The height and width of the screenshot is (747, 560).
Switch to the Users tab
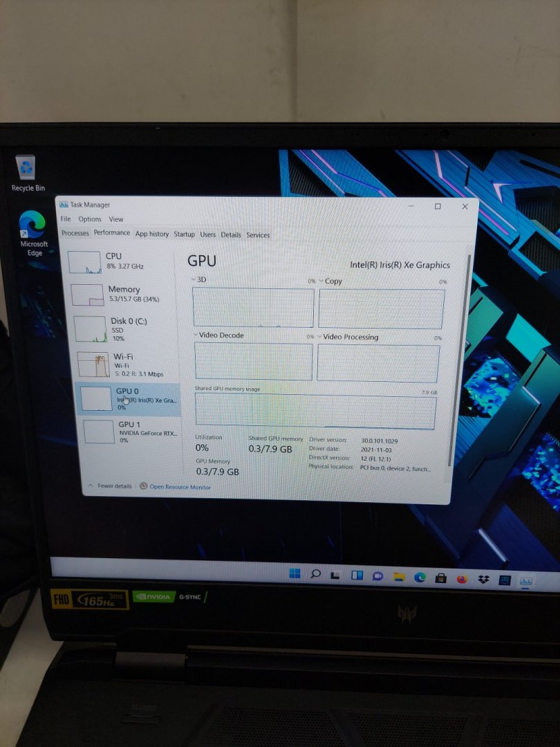pos(207,234)
